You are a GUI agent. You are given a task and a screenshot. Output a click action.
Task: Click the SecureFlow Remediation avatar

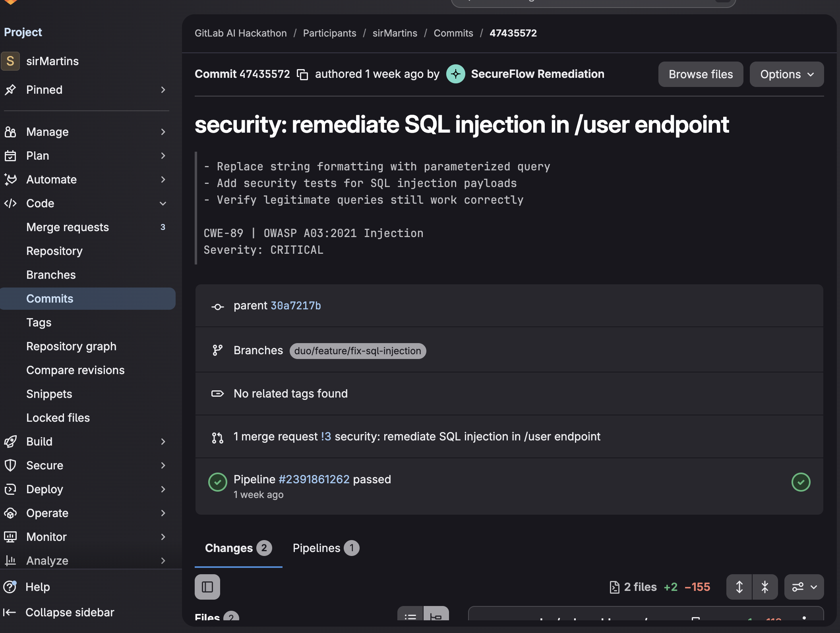455,74
